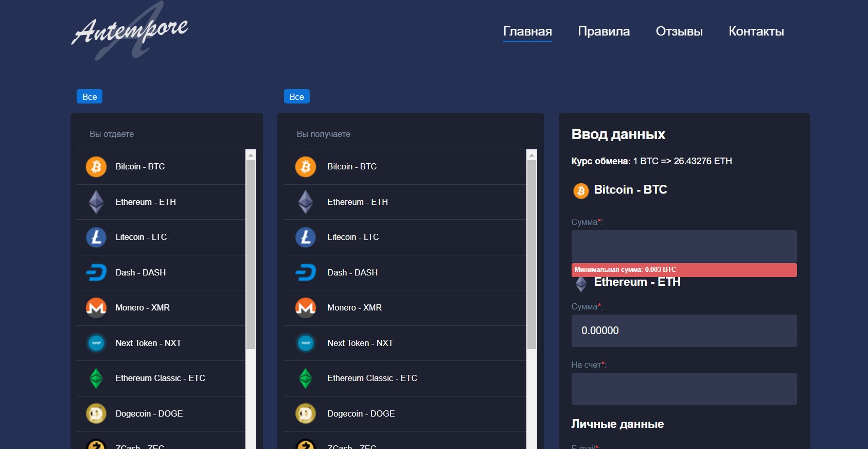Viewport: 868px width, 449px height.
Task: Click the Litecoin icon in the give list
Action: tap(96, 237)
